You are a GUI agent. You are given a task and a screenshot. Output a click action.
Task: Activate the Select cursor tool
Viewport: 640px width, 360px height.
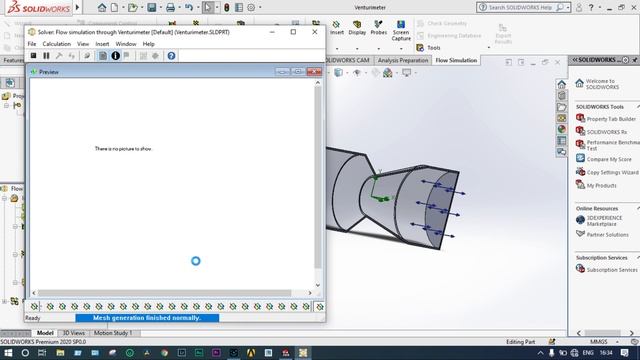(208, 7)
